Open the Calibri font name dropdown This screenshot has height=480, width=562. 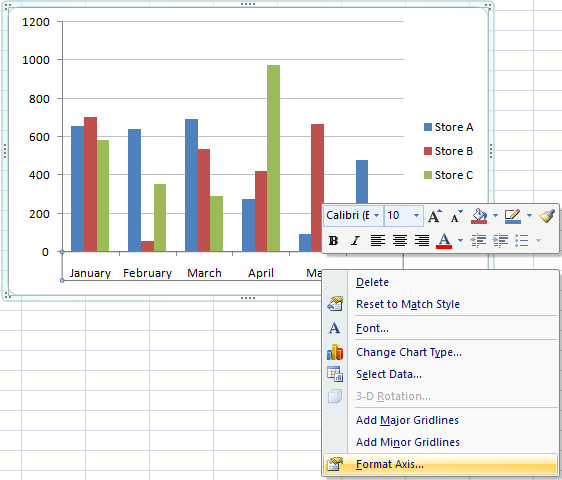(376, 215)
